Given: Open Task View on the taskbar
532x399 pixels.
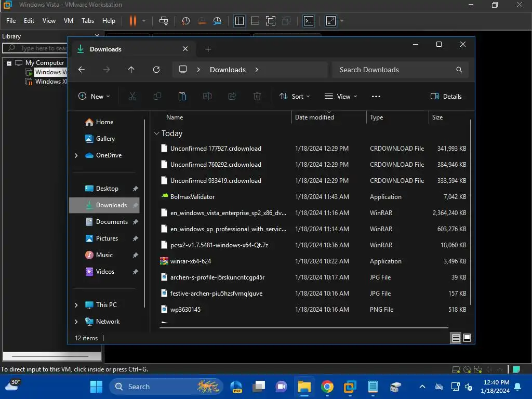Looking at the screenshot, I should (x=259, y=387).
